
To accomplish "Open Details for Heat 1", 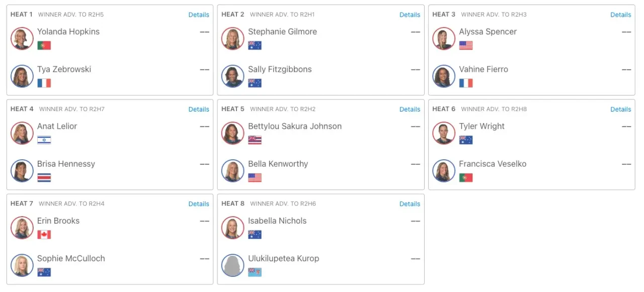I will tap(199, 15).
